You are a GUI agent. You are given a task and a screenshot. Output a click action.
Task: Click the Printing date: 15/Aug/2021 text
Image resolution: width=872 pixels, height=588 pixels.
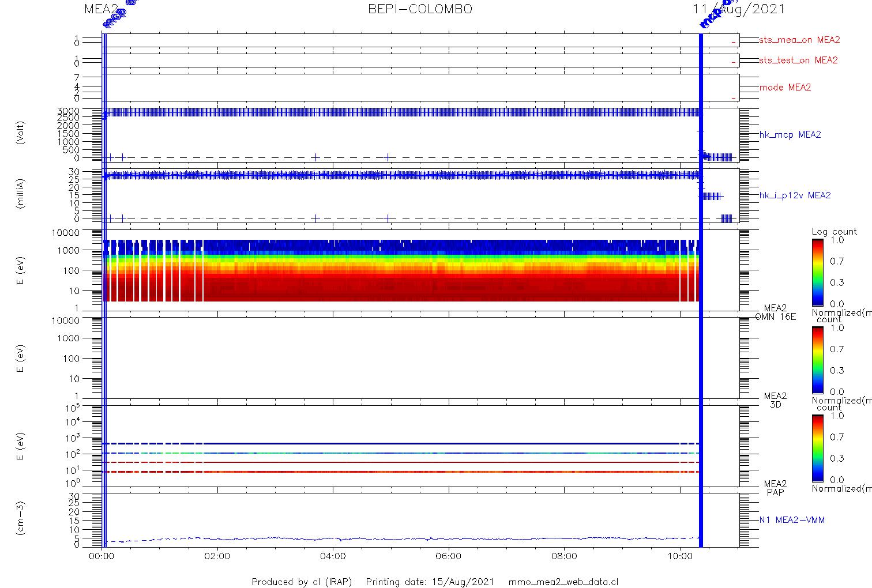(430, 582)
